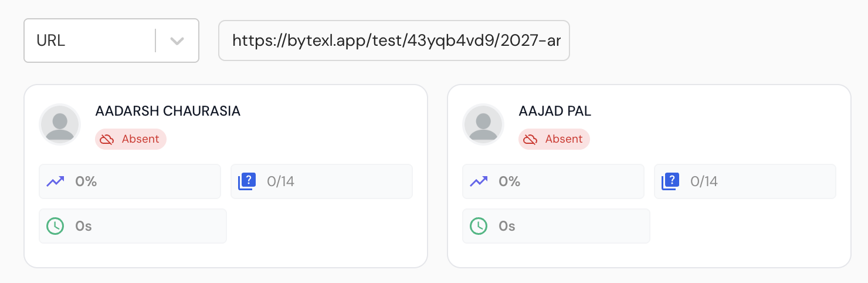Open the AAJAD PAL student name
Screen dimensions: 868x283
pos(555,111)
